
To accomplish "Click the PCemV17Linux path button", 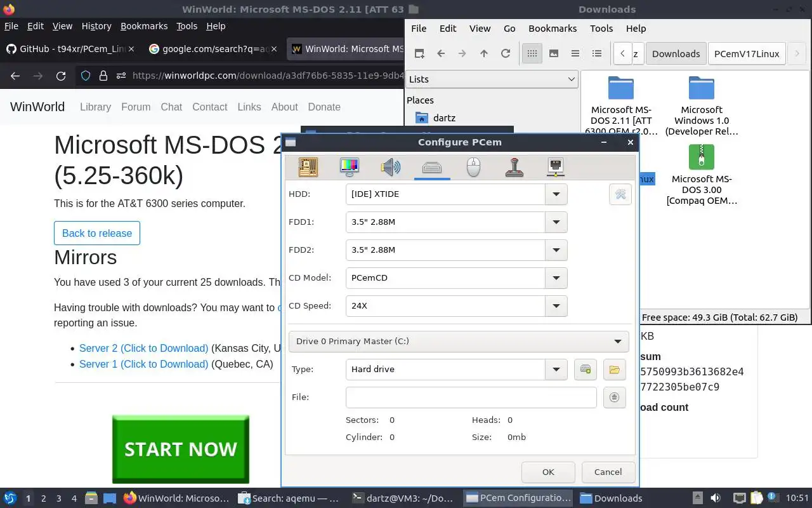I will pyautogui.click(x=747, y=53).
